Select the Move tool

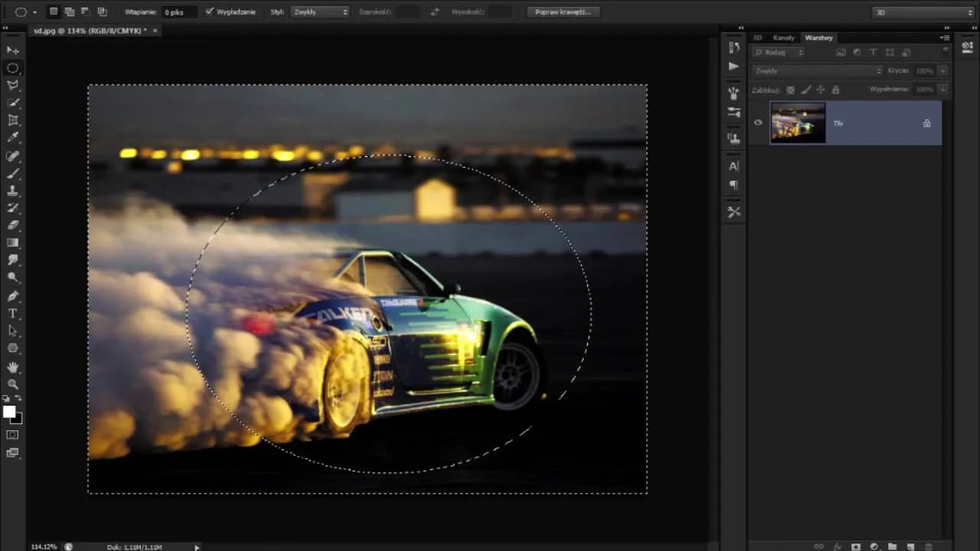coord(11,50)
